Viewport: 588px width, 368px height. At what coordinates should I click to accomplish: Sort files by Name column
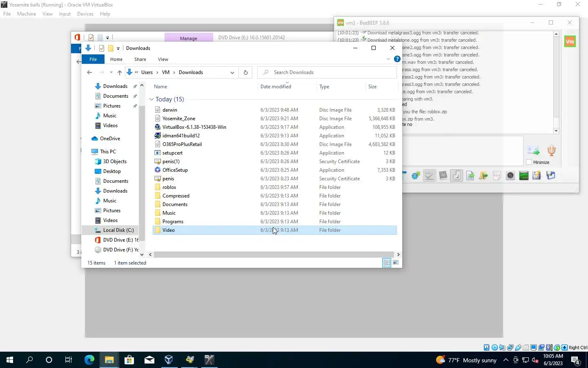tap(160, 87)
